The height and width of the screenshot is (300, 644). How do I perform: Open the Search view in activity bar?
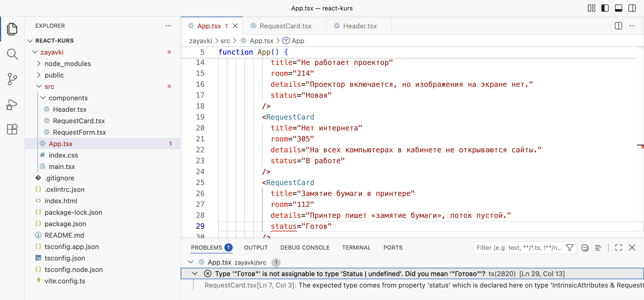pos(12,54)
